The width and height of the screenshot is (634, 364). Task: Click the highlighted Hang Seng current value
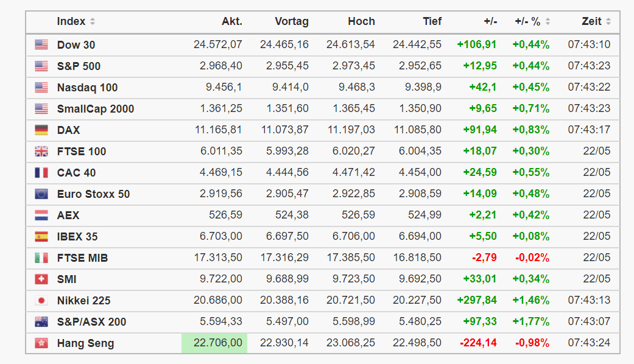[218, 343]
